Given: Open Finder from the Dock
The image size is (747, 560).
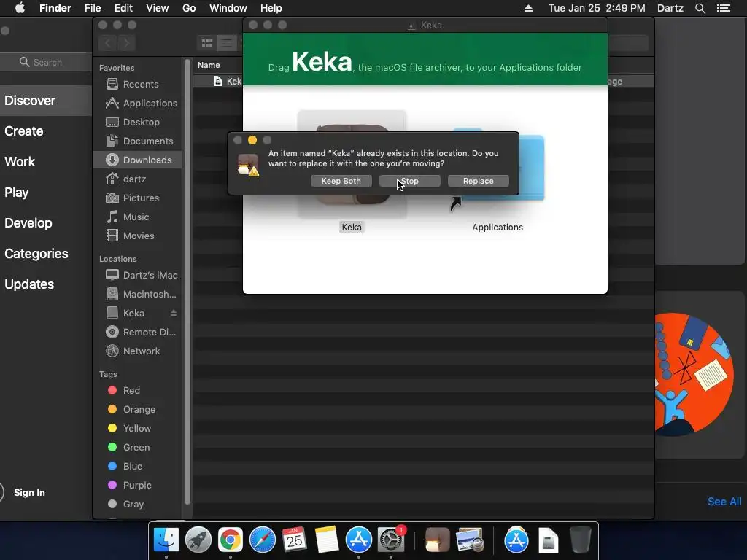Looking at the screenshot, I should (166, 540).
